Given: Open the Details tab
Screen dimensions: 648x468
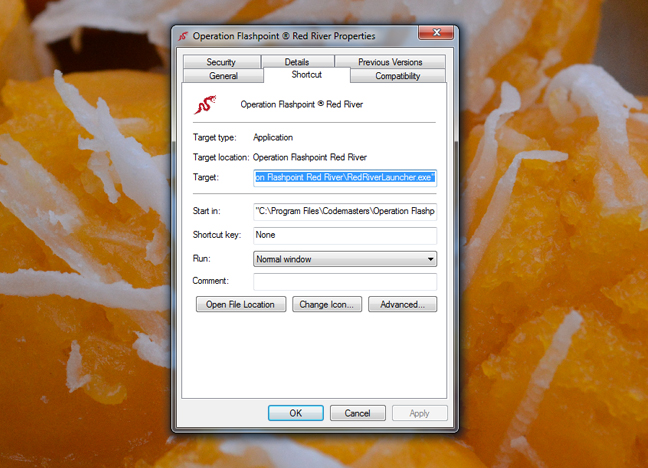Looking at the screenshot, I should (297, 62).
